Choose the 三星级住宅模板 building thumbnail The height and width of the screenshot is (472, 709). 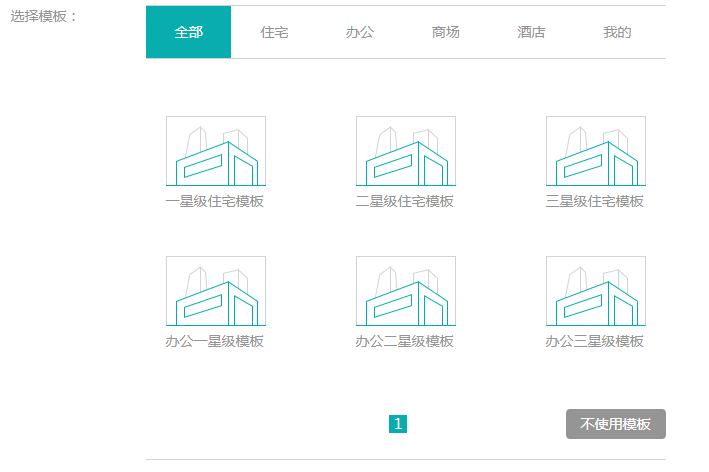[x=596, y=151]
